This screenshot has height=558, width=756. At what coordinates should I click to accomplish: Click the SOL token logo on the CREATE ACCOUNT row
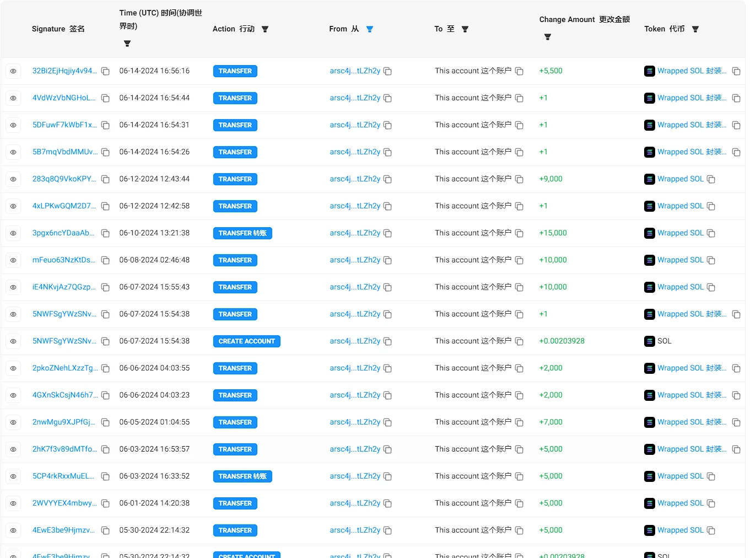coord(649,341)
